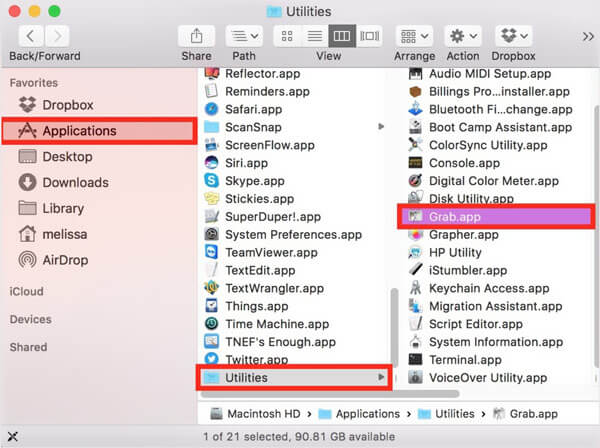
Task: Click the Time Machine.app icon
Action: click(x=212, y=324)
